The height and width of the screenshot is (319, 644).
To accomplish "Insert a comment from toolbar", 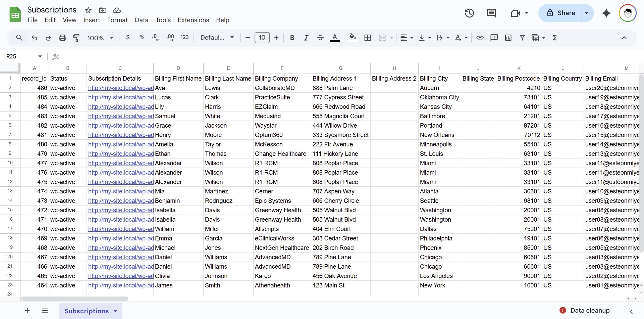I will click(494, 38).
